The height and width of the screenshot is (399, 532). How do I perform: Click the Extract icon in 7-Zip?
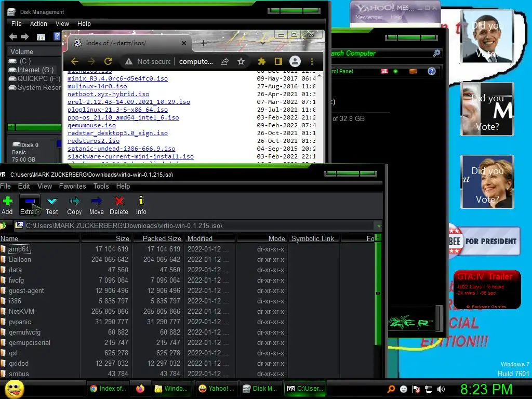[30, 205]
